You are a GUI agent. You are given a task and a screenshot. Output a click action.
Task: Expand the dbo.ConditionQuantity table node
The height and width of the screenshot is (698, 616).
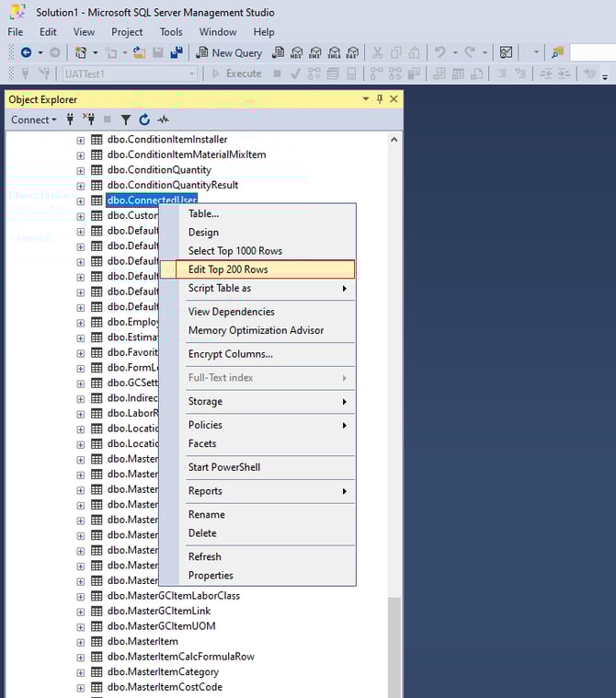click(80, 170)
